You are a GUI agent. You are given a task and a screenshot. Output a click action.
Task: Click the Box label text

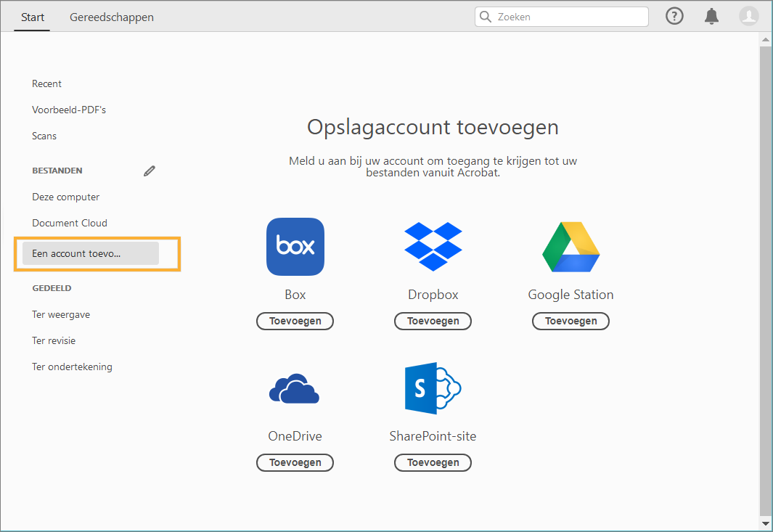295,295
